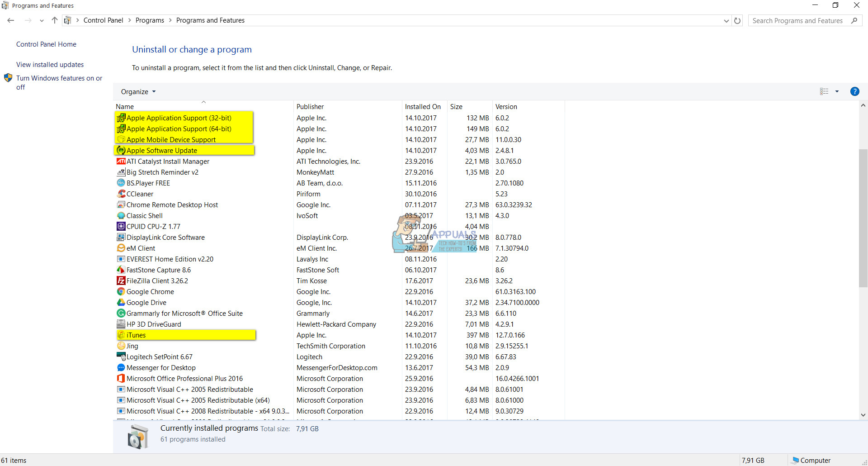Screen dimensions: 868x466
Task: Click the scroll down arrow of the list
Action: (x=863, y=415)
